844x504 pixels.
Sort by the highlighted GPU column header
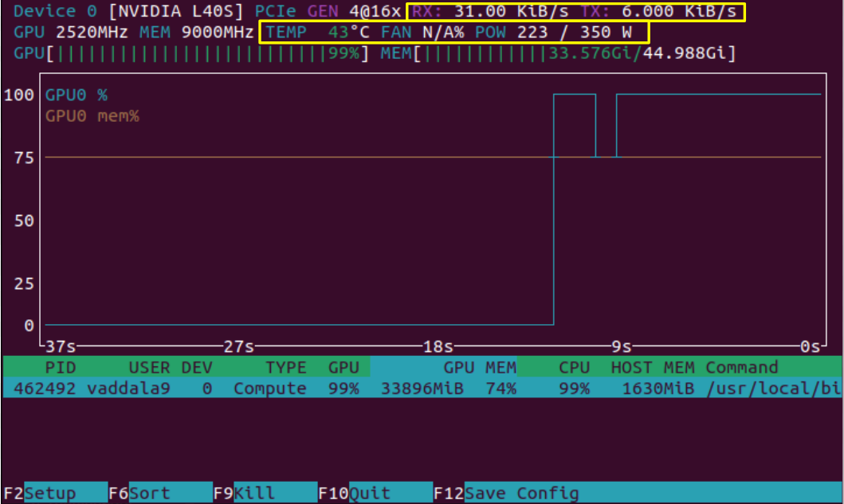[x=343, y=367]
